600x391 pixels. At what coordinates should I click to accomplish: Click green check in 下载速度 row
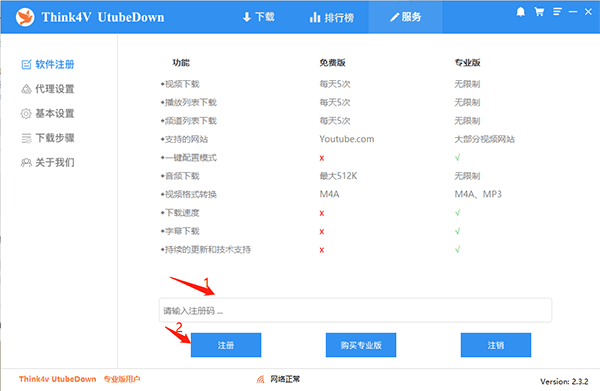[457, 212]
